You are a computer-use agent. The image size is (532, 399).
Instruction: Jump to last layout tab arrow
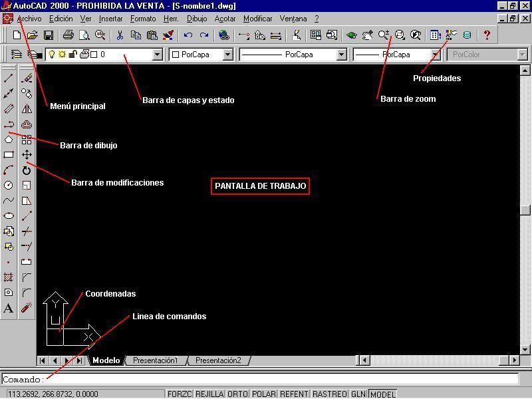(x=80, y=360)
